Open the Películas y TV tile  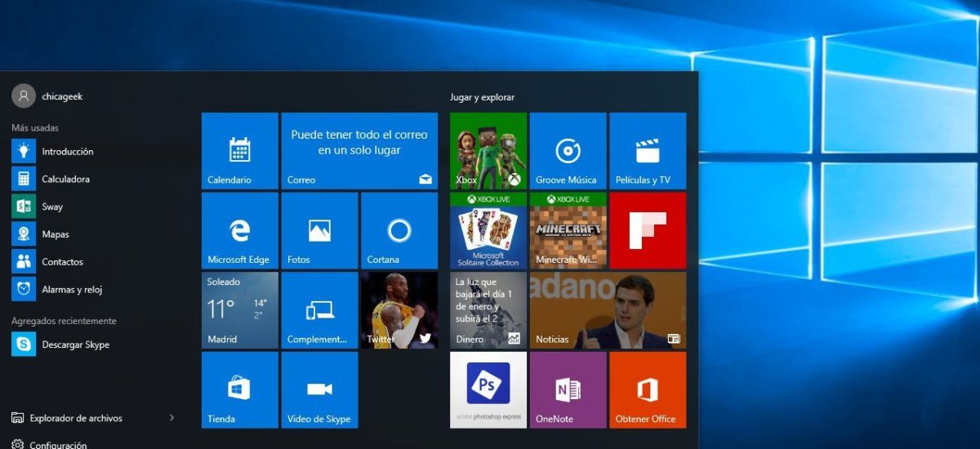point(648,151)
